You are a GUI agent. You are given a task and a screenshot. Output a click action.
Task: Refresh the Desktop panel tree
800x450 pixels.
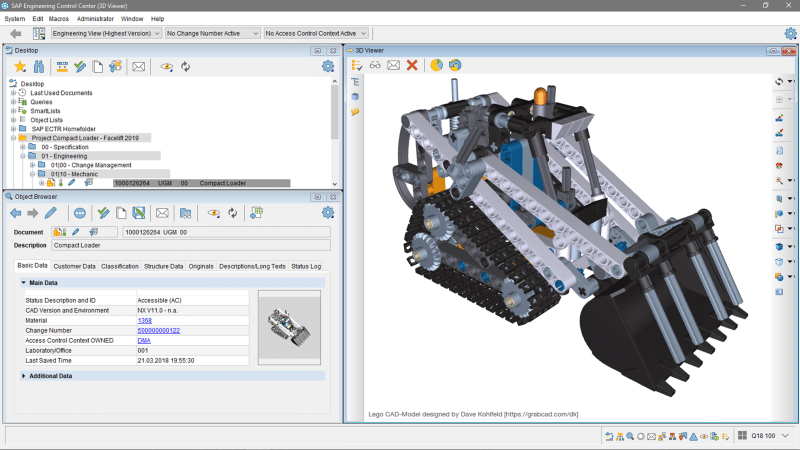click(185, 66)
